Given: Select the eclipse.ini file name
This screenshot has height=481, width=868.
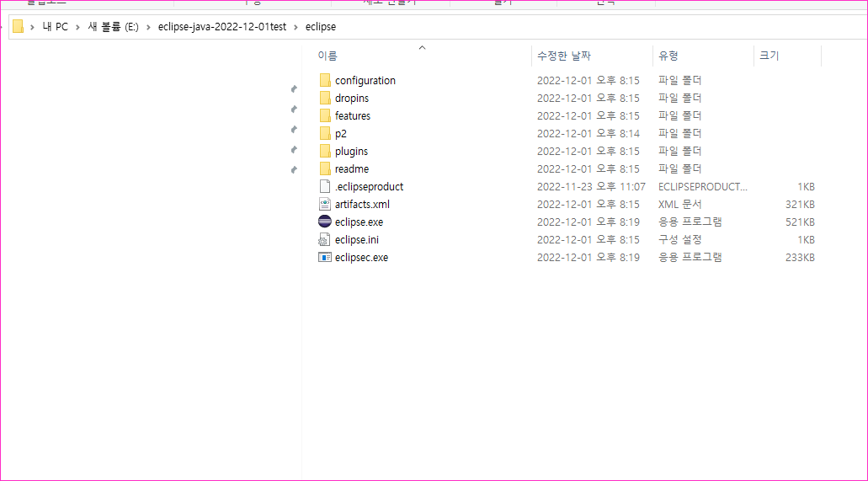Looking at the screenshot, I should tap(357, 240).
